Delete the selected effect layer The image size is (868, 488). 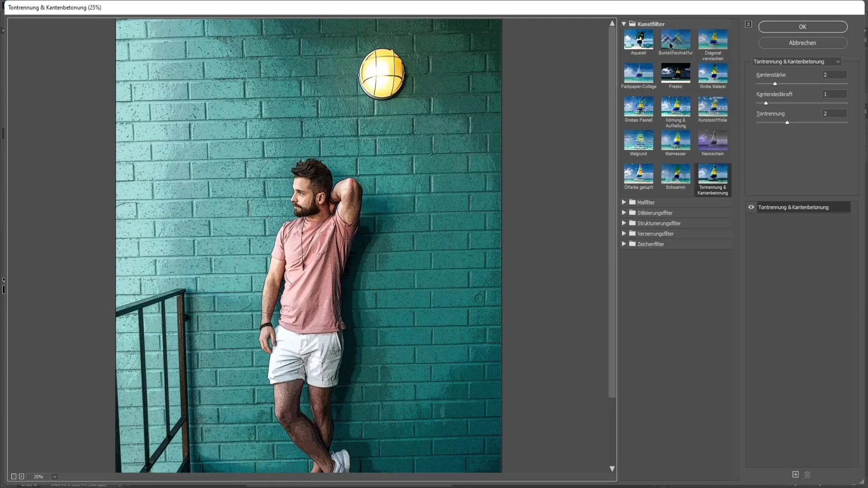807,474
